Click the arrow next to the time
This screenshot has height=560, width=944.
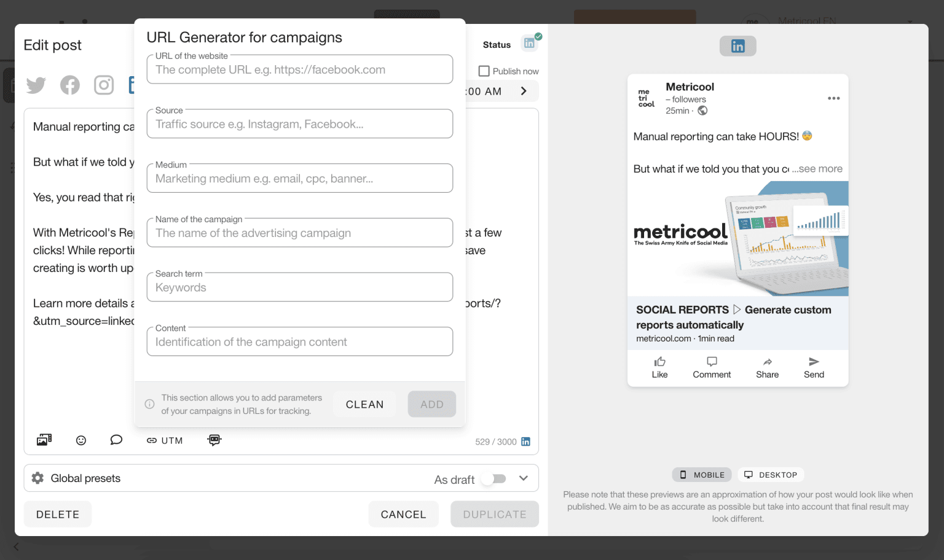524,91
